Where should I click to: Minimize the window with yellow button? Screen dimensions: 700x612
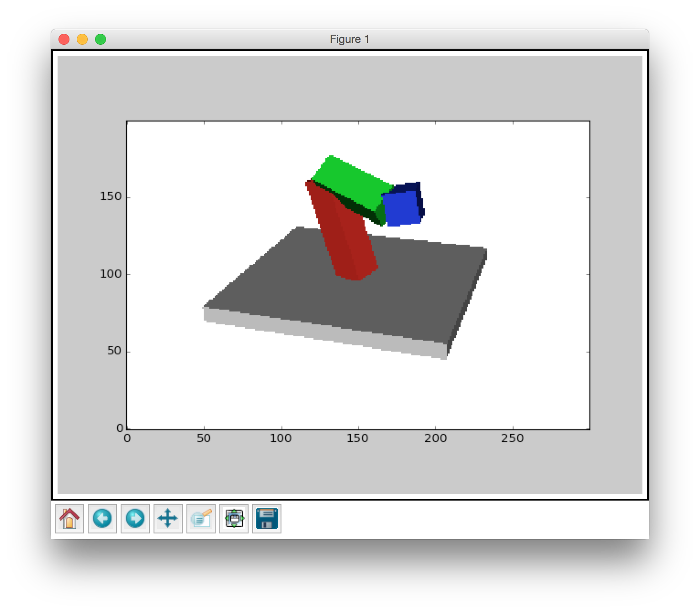82,39
